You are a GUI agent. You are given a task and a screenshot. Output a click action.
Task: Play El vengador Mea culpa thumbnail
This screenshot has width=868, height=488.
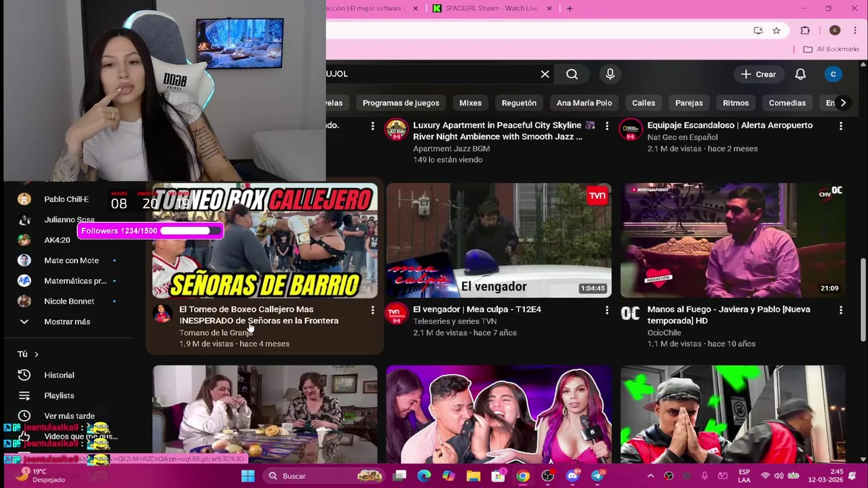498,240
